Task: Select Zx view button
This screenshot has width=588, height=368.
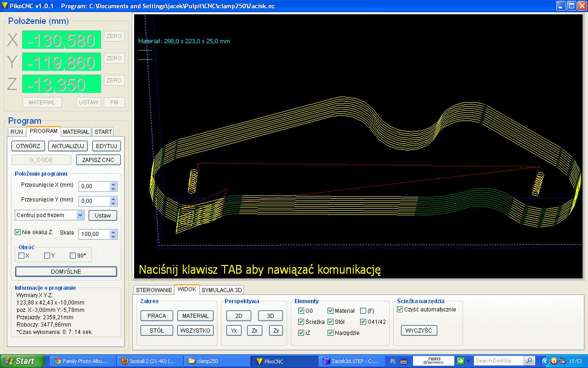Action: point(254,330)
